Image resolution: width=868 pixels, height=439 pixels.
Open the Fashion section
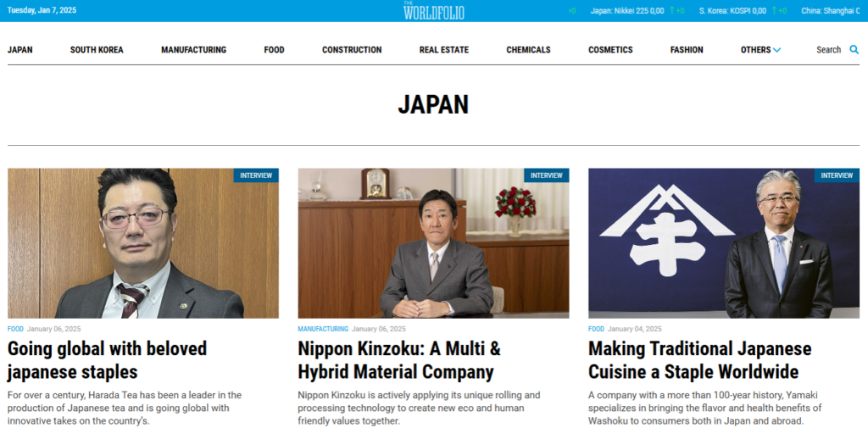coord(687,50)
